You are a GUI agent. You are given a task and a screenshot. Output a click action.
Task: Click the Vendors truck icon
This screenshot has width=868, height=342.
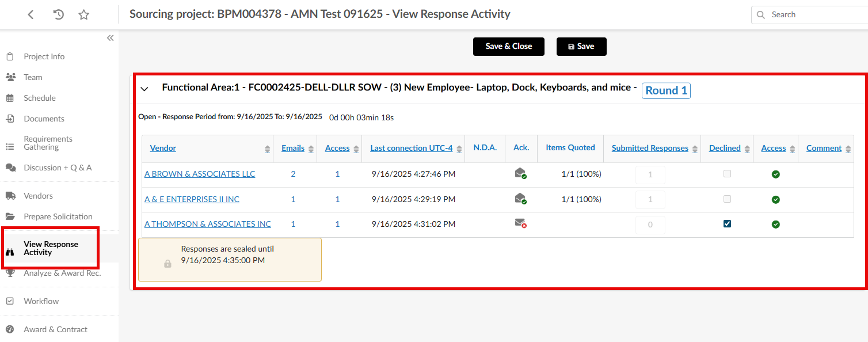pyautogui.click(x=10, y=196)
